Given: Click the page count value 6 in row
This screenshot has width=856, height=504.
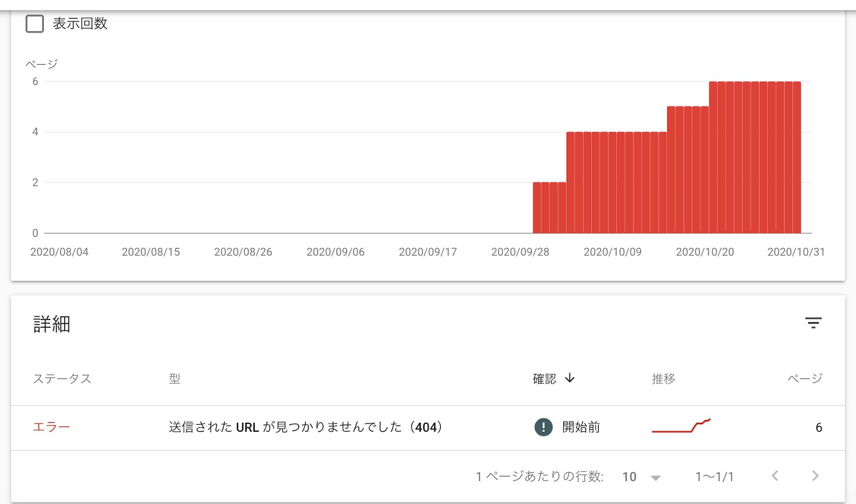Looking at the screenshot, I should pyautogui.click(x=819, y=427).
